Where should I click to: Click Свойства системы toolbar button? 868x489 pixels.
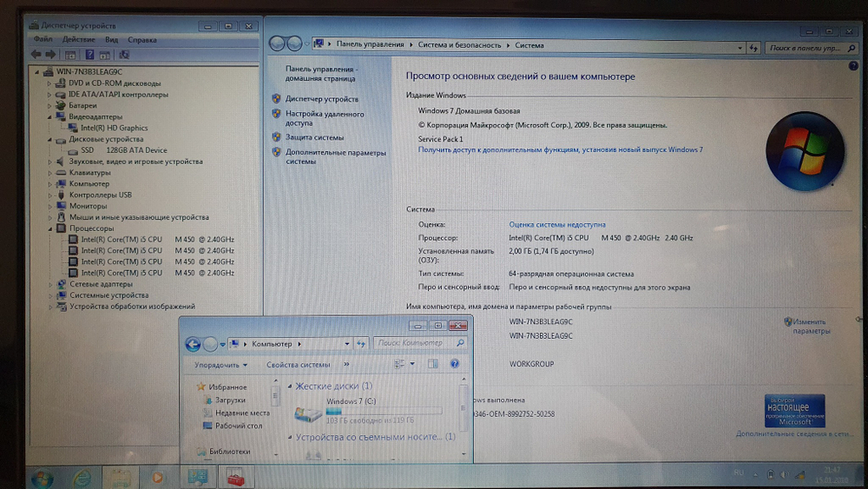click(298, 365)
